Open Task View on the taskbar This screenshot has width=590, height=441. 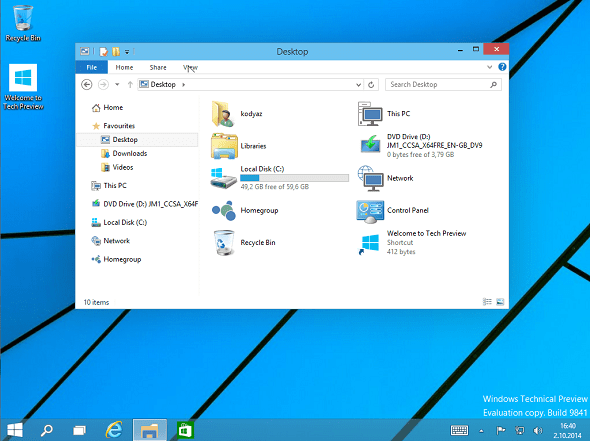click(x=79, y=430)
